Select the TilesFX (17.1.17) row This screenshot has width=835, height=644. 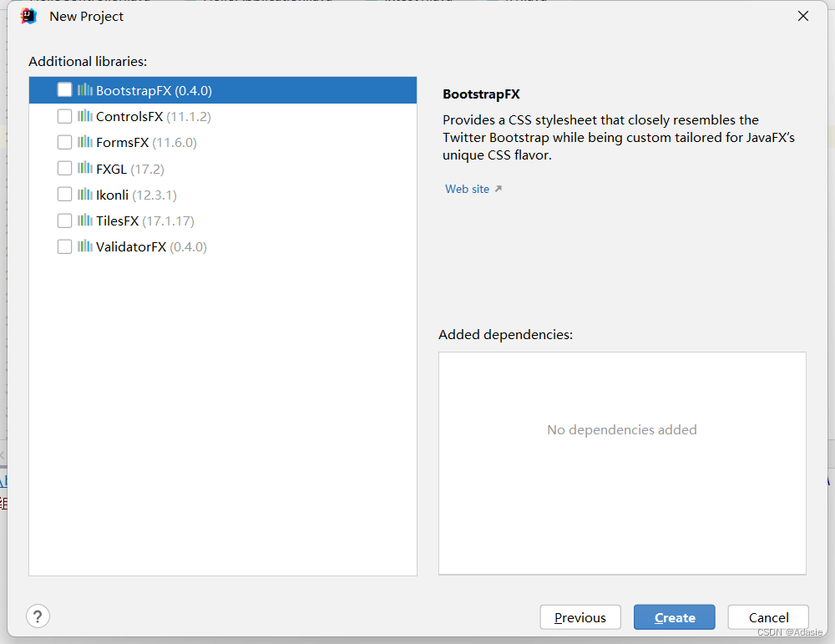click(223, 221)
